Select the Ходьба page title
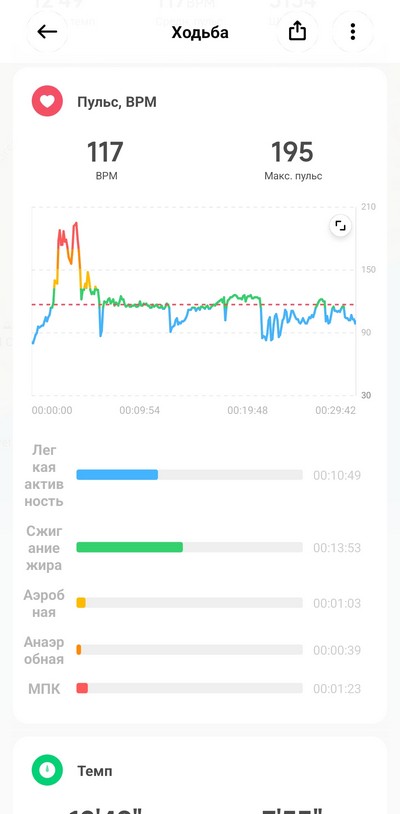 (200, 33)
